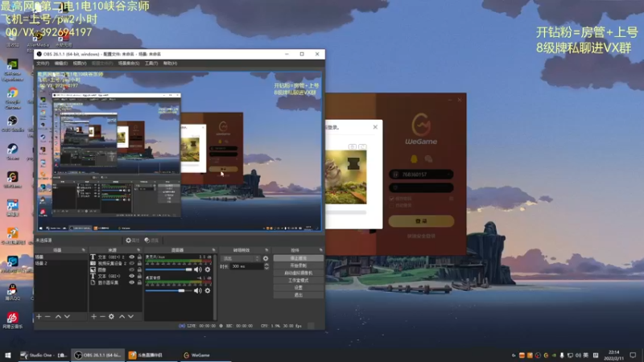
Task: Open the 编辑(E) menu in OBS
Action: pyautogui.click(x=61, y=64)
